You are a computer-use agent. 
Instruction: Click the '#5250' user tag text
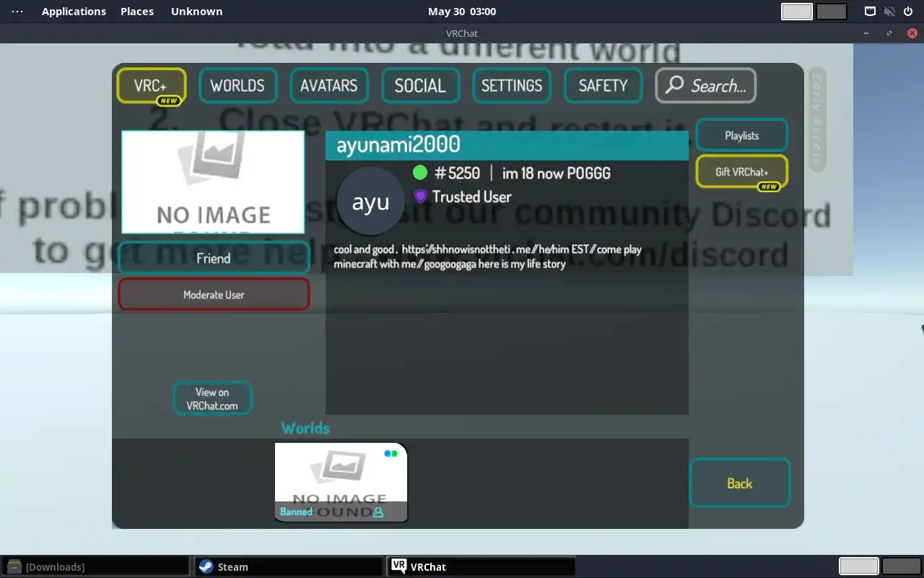[x=457, y=173]
